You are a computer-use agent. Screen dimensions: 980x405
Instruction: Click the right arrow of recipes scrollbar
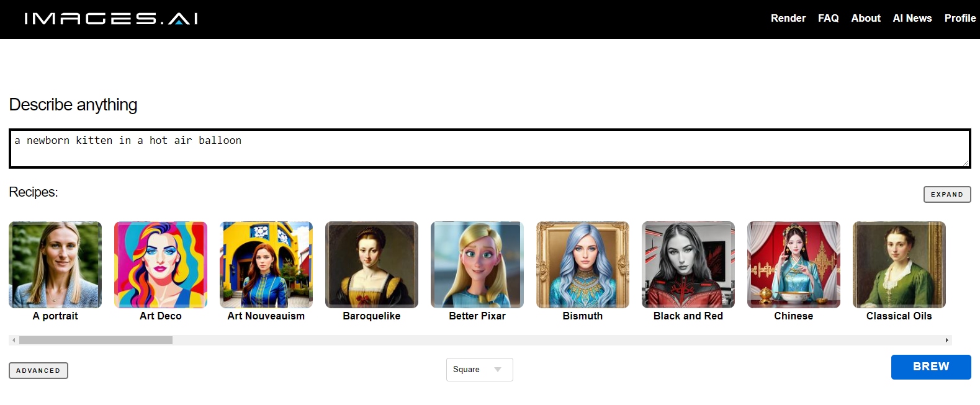946,340
